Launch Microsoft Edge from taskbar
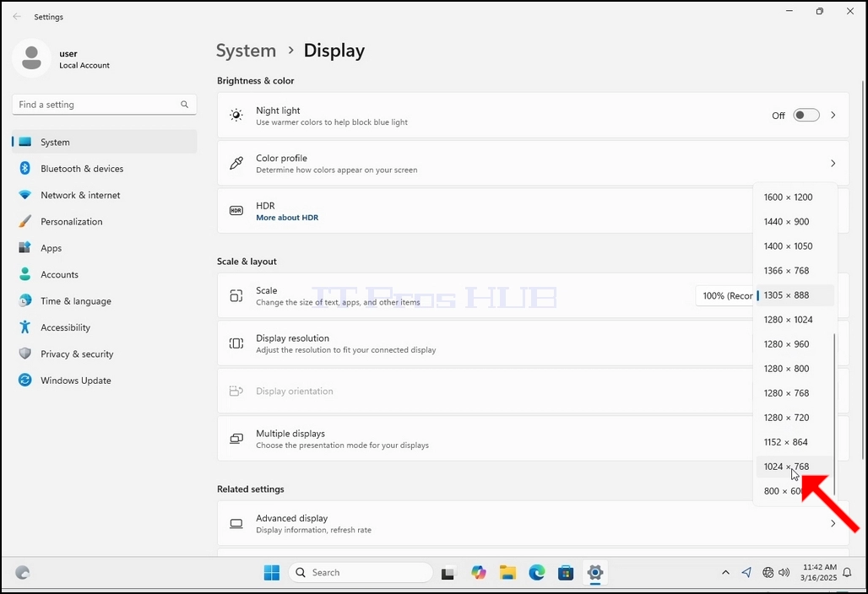This screenshot has width=868, height=594. [x=536, y=572]
